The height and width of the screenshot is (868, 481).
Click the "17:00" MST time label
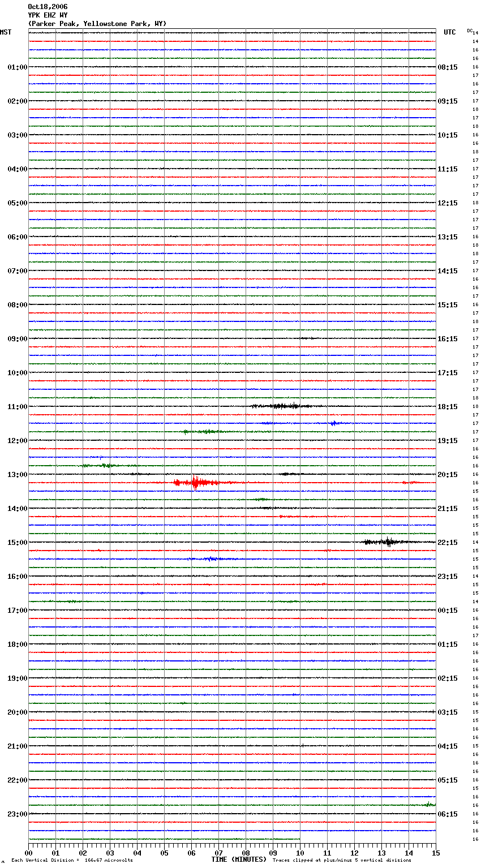pyautogui.click(x=17, y=611)
